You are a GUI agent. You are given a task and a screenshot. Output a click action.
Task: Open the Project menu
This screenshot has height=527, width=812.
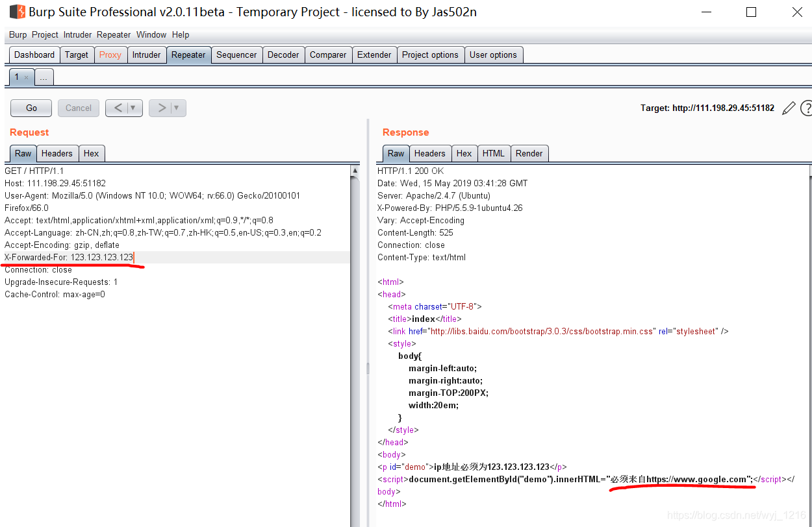point(45,35)
